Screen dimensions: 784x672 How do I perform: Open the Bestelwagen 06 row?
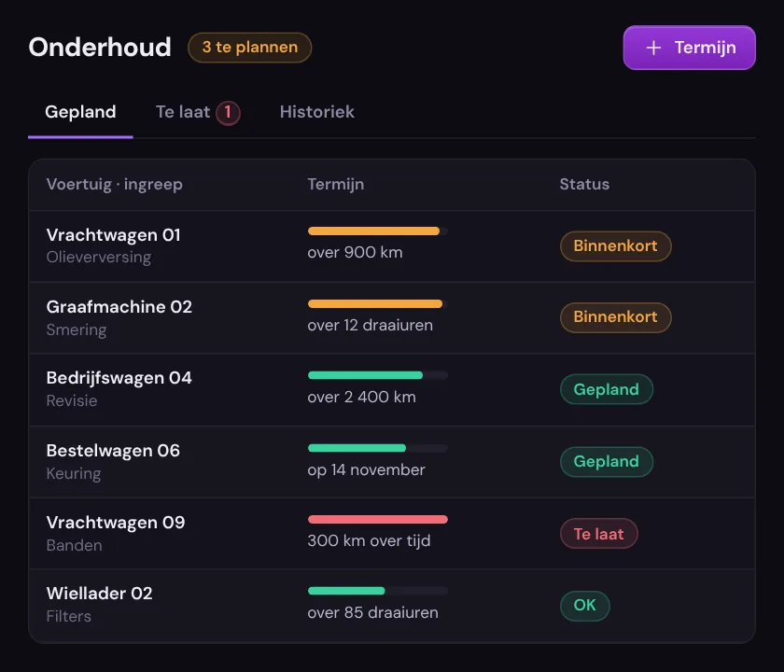point(392,462)
